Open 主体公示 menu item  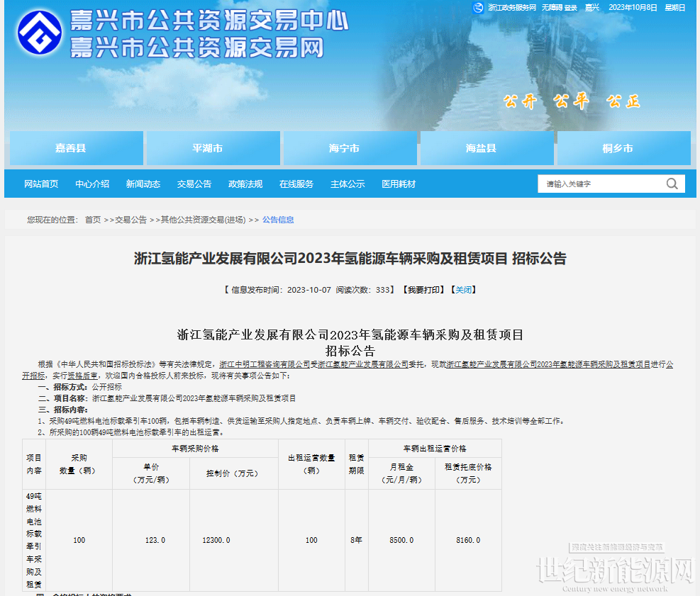pyautogui.click(x=348, y=184)
